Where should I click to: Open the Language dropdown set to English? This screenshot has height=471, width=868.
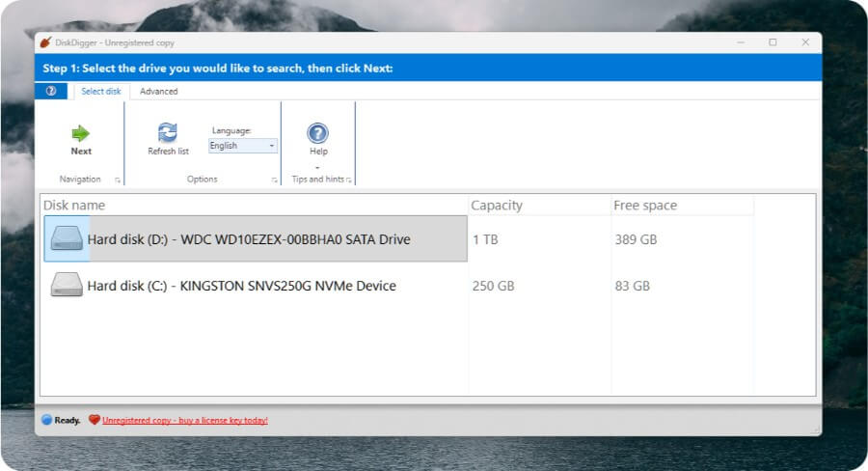(243, 146)
